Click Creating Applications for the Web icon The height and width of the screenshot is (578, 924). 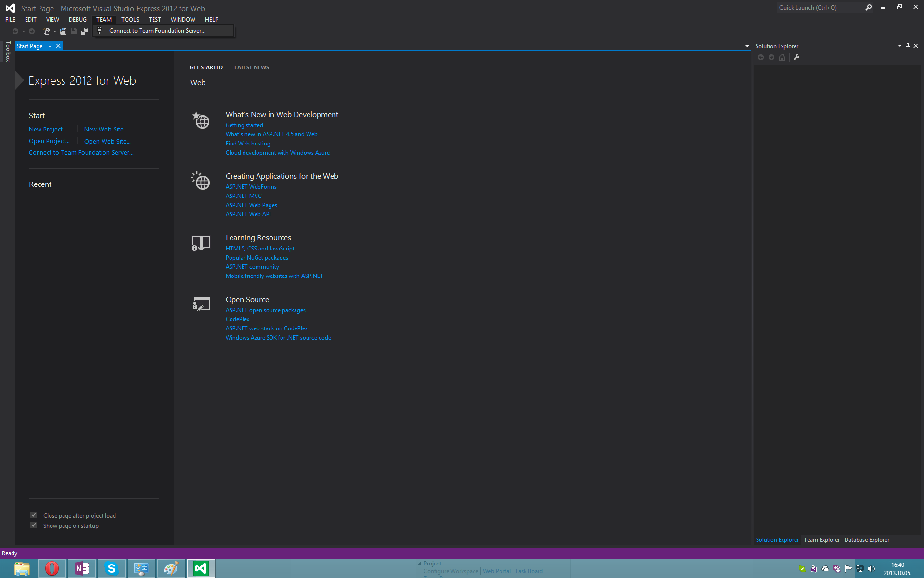click(201, 181)
